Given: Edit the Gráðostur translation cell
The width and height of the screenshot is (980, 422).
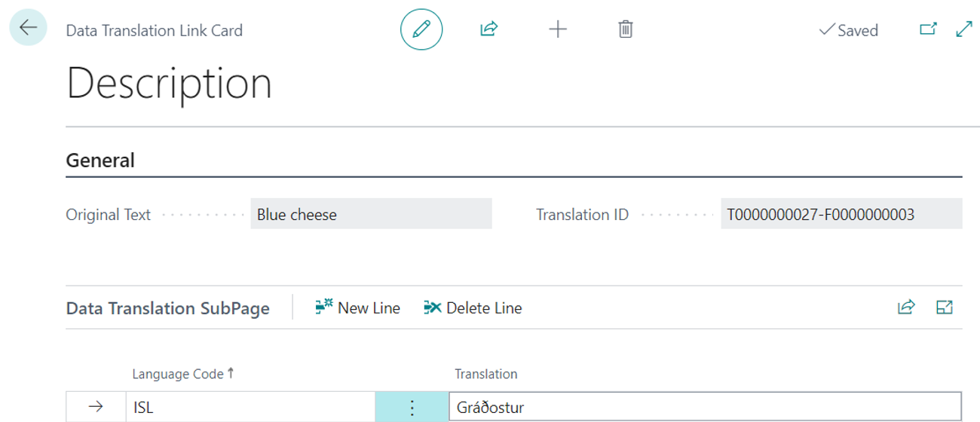Looking at the screenshot, I should 704,408.
